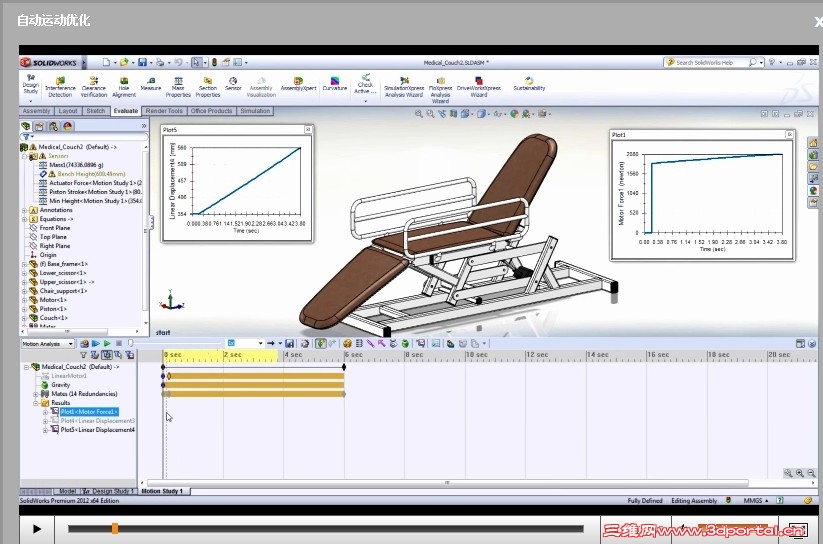Open Motion Study Properties
823x544 pixels.
click(436, 343)
